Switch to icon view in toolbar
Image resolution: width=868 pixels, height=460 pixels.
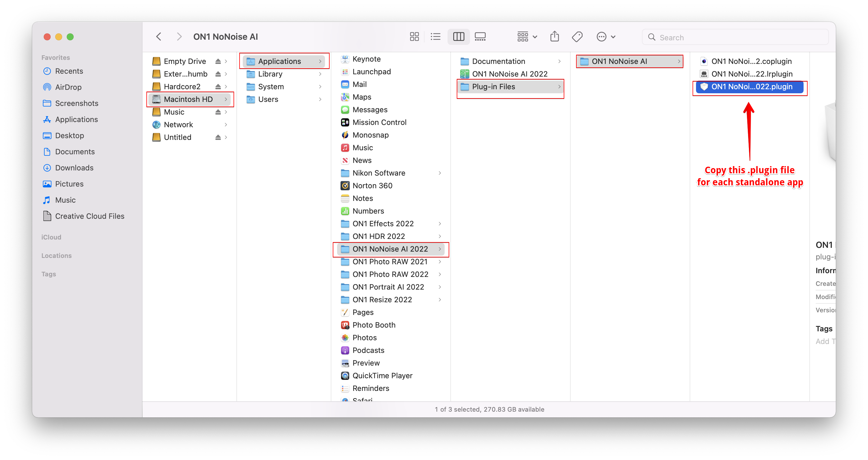click(414, 37)
